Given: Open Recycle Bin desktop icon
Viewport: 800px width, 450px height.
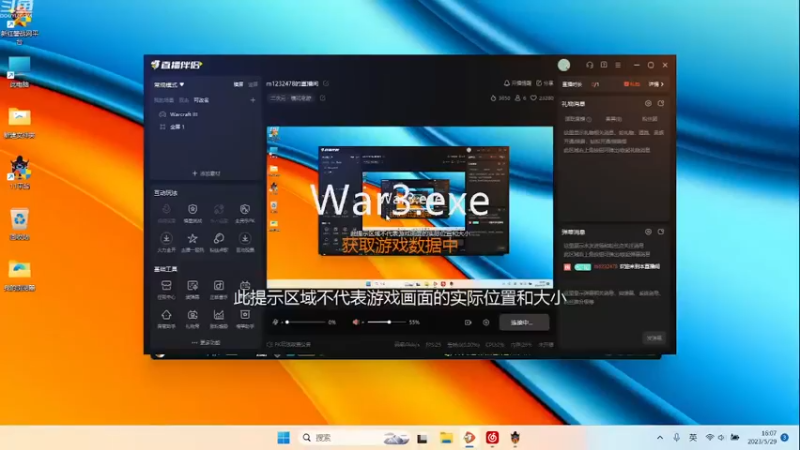Looking at the screenshot, I should pos(19,224).
